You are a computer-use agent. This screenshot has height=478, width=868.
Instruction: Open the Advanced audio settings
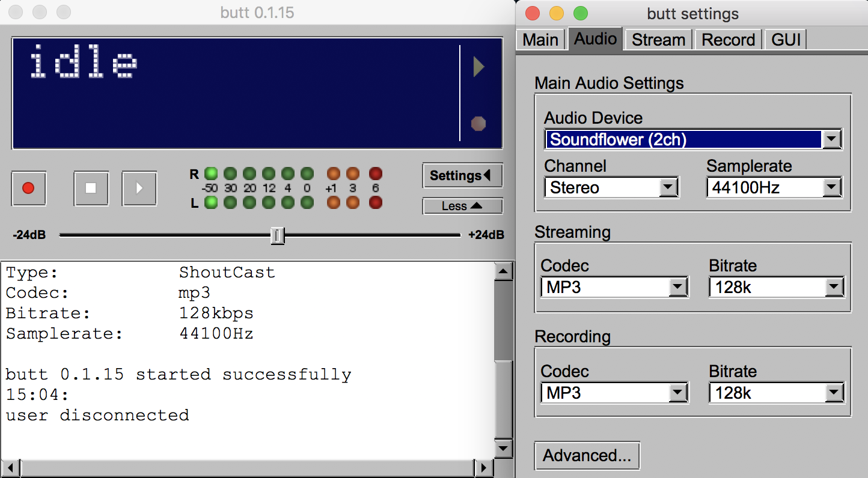point(587,456)
